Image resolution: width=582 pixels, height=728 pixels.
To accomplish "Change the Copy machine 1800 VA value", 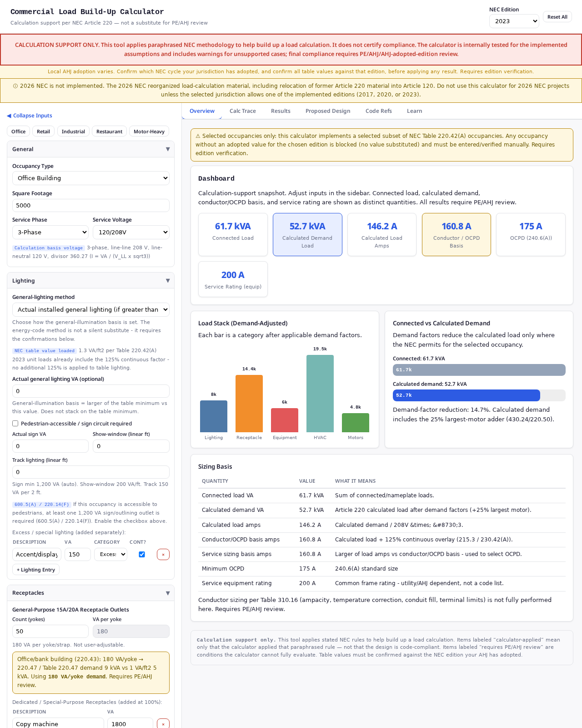I will pyautogui.click(x=130, y=723).
